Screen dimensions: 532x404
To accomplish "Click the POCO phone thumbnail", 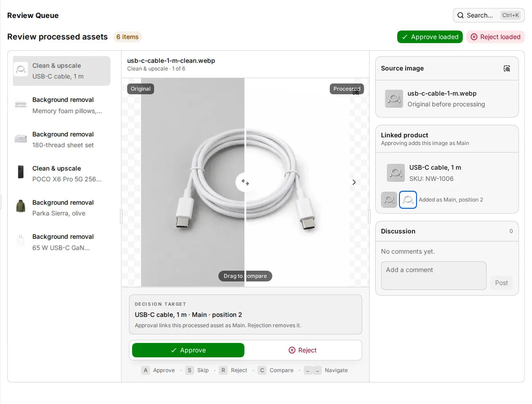I will point(21,172).
